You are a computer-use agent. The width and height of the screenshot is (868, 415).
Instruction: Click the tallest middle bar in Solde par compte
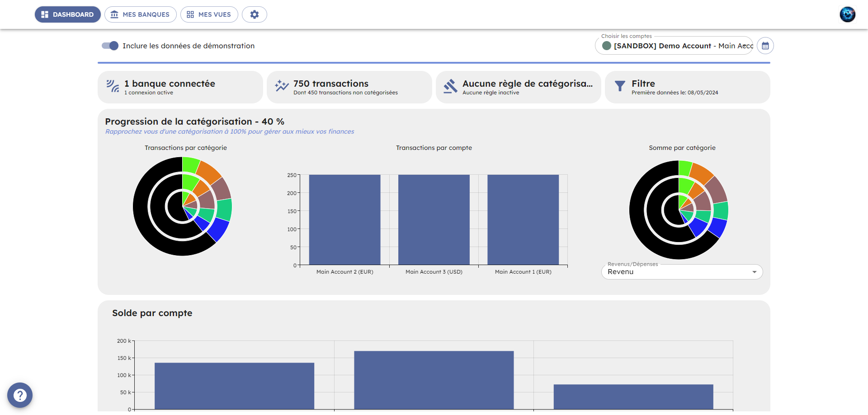point(434,380)
